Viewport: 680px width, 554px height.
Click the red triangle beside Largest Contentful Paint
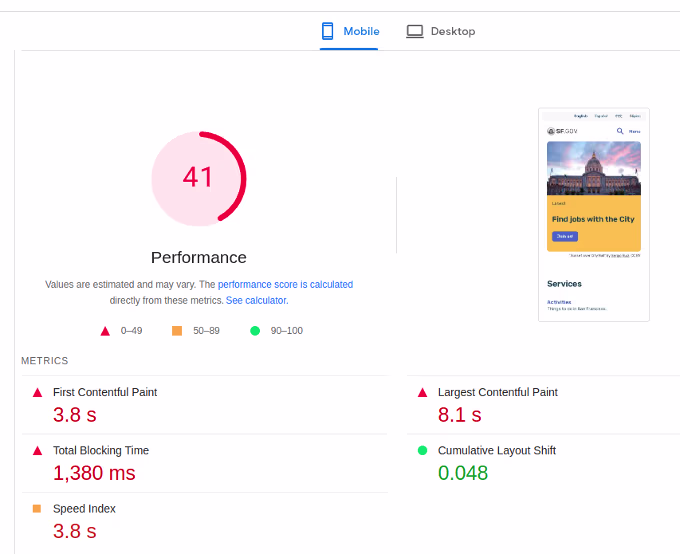[422, 393]
